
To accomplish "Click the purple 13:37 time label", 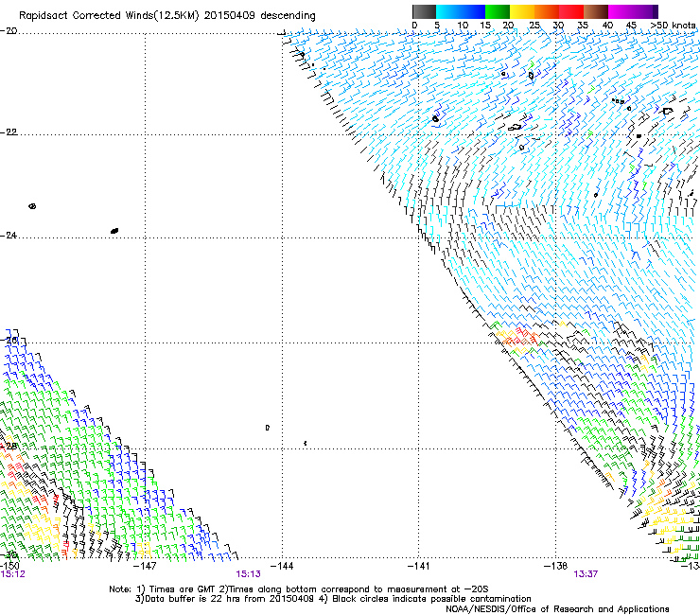I will pos(586,574).
